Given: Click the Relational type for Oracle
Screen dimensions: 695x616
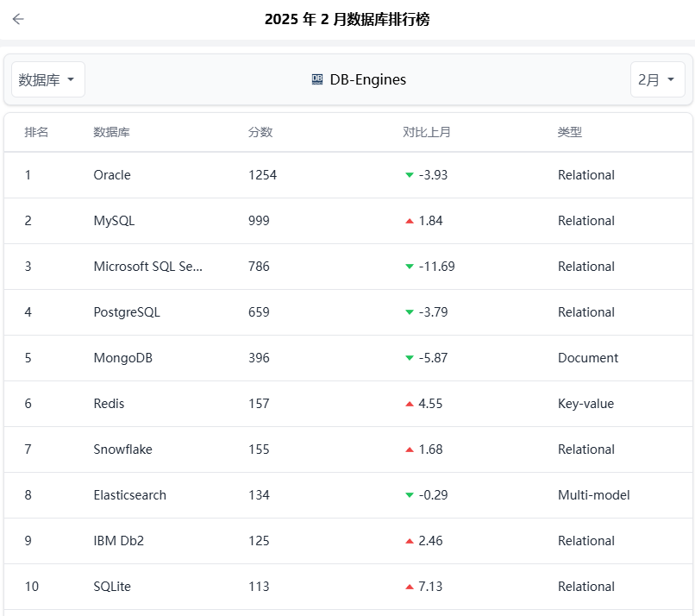Looking at the screenshot, I should point(586,175).
